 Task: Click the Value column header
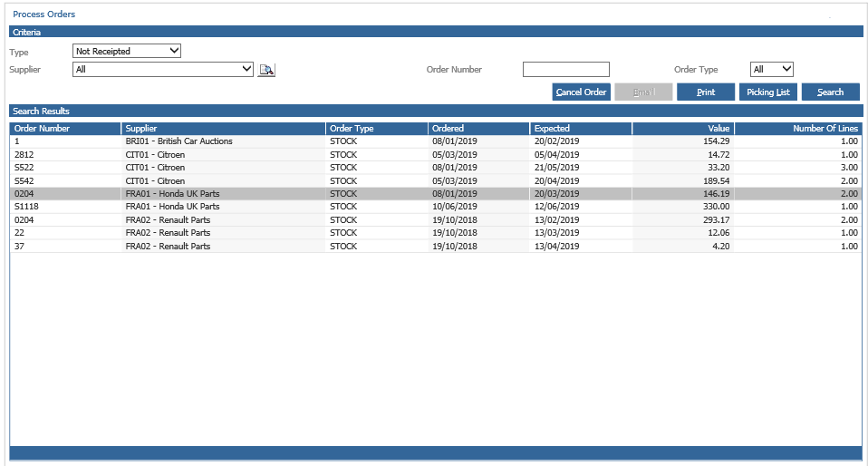[683, 129]
